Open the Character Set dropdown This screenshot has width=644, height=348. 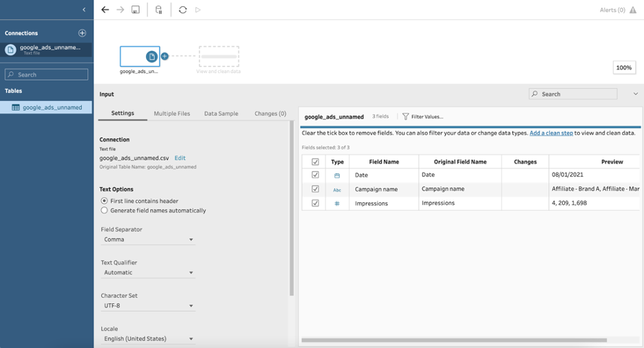click(x=148, y=306)
